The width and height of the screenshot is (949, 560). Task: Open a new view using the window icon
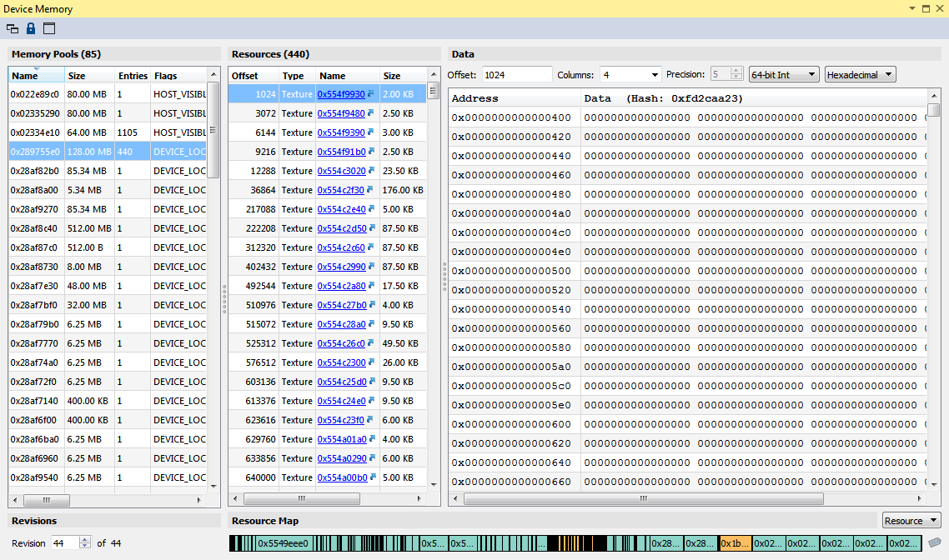tap(49, 27)
